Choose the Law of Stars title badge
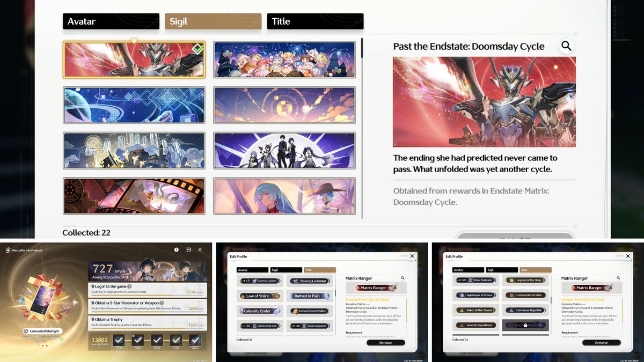 (260, 295)
